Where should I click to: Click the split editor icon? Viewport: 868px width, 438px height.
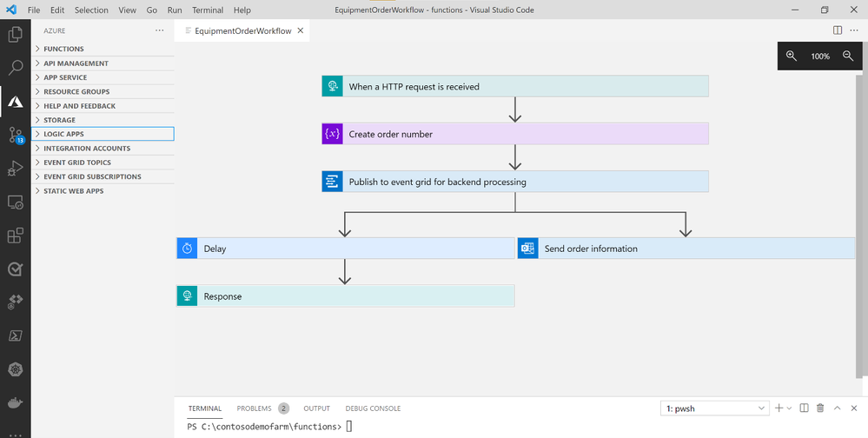coord(838,30)
